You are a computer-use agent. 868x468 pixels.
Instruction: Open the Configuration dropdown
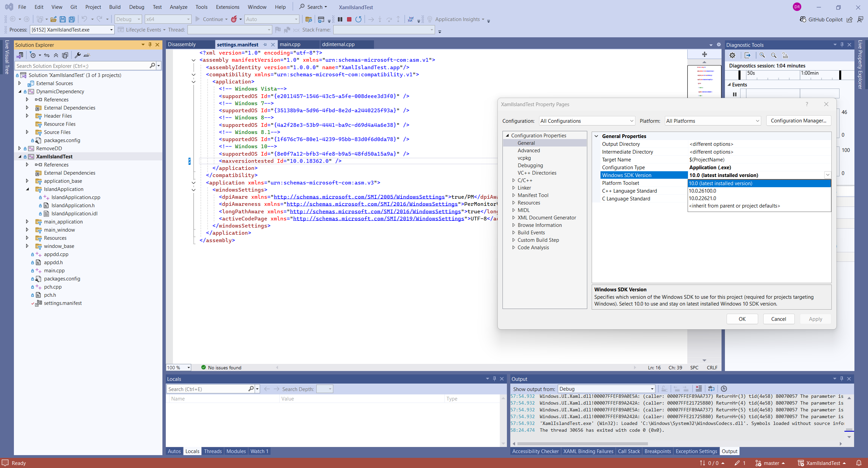pos(587,121)
